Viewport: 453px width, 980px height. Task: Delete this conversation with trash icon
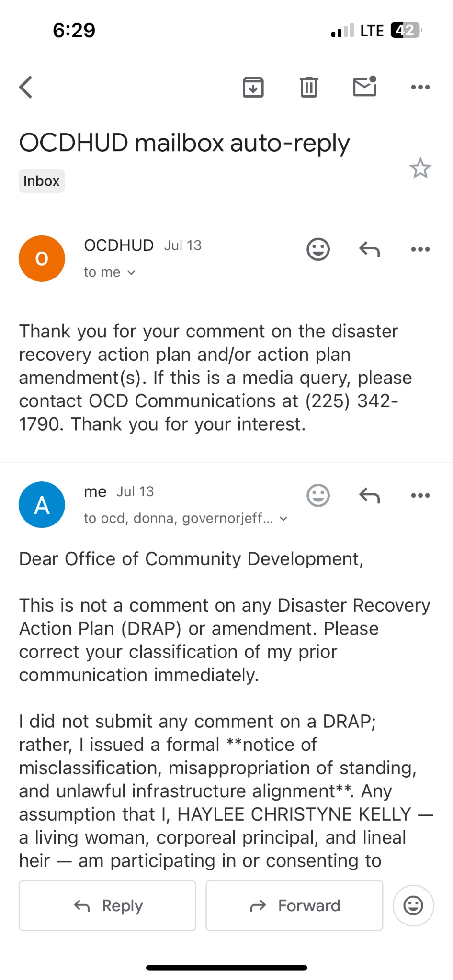click(309, 87)
